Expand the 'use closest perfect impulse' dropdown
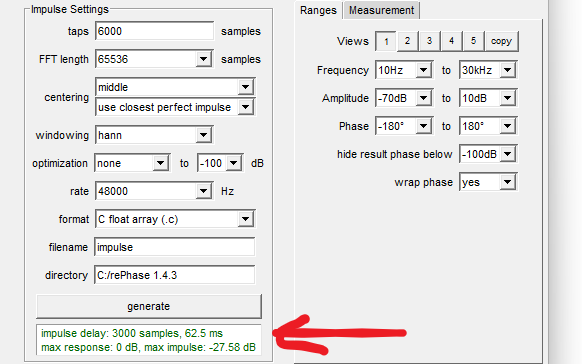 click(175, 107)
